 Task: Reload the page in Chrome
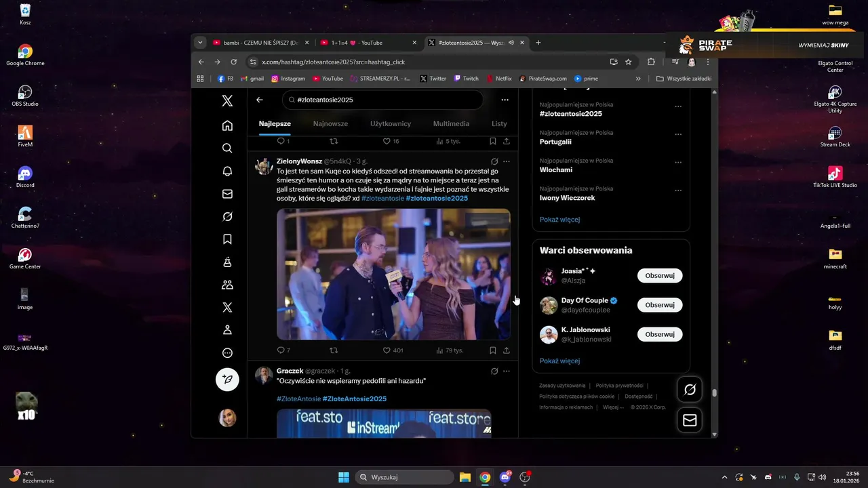[x=234, y=62]
